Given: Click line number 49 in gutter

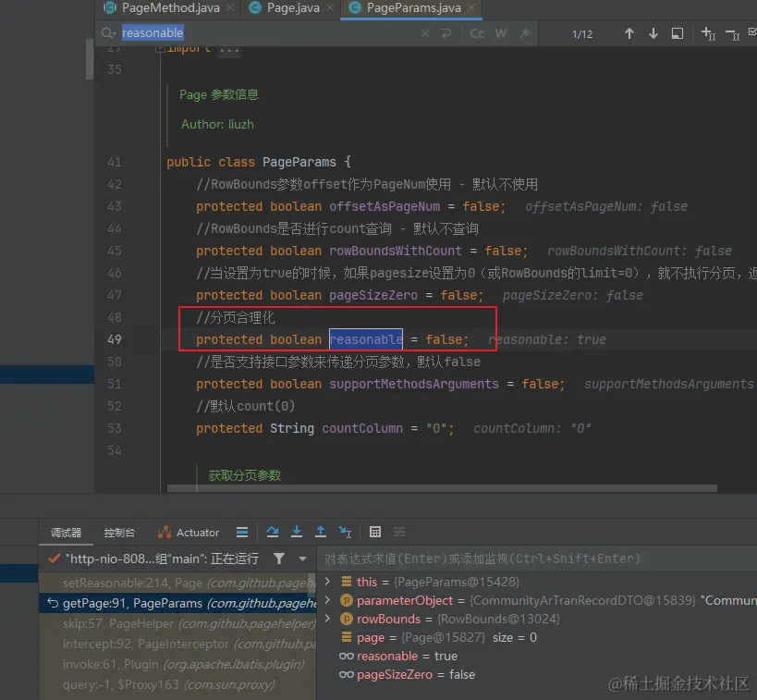Looking at the screenshot, I should click(x=115, y=339).
